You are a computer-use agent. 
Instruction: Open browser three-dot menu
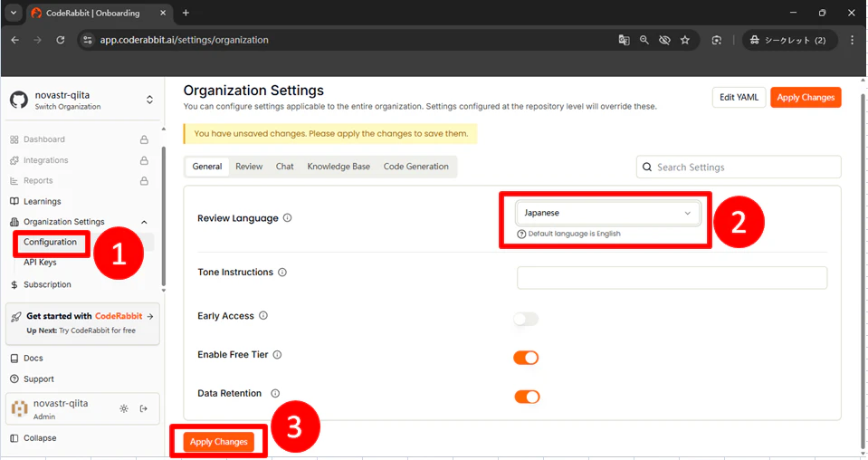coord(852,40)
